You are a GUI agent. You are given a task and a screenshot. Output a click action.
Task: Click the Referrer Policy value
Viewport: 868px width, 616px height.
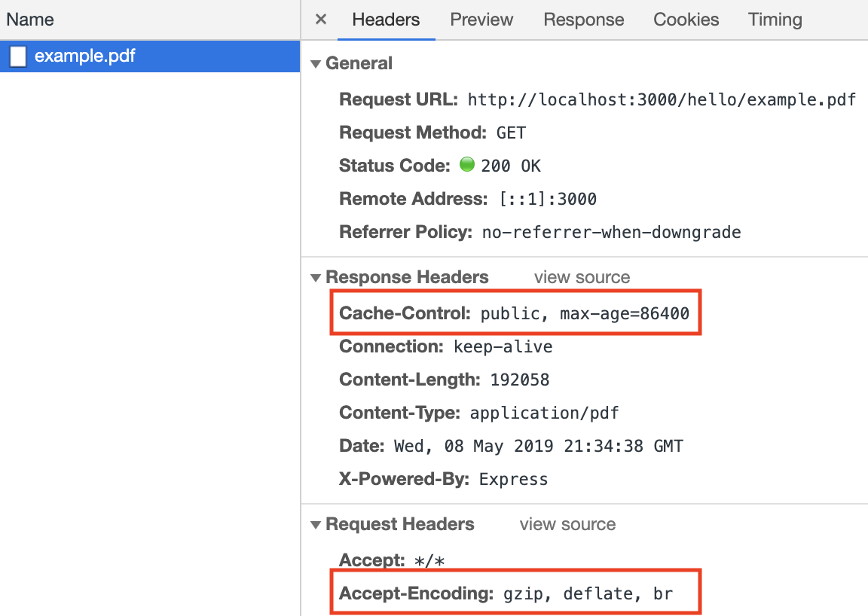pyautogui.click(x=611, y=232)
